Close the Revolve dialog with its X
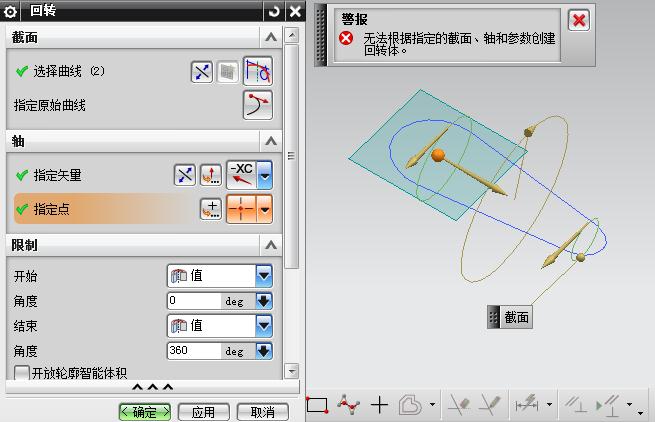The height and width of the screenshot is (422, 655). pyautogui.click(x=295, y=11)
